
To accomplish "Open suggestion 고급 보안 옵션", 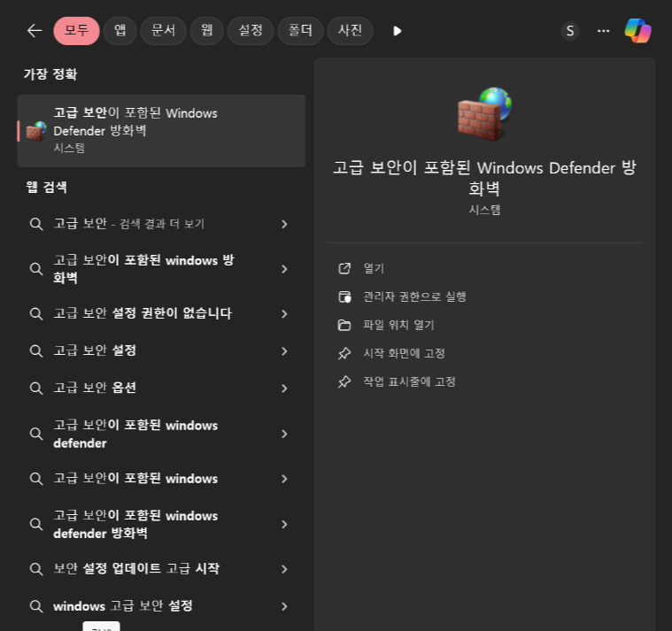I will pos(161,389).
